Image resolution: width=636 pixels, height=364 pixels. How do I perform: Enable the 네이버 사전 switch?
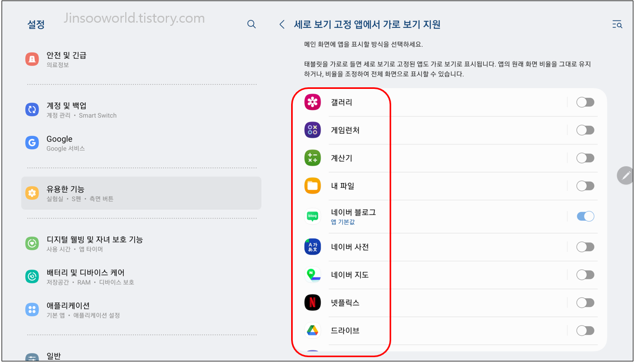[585, 247]
